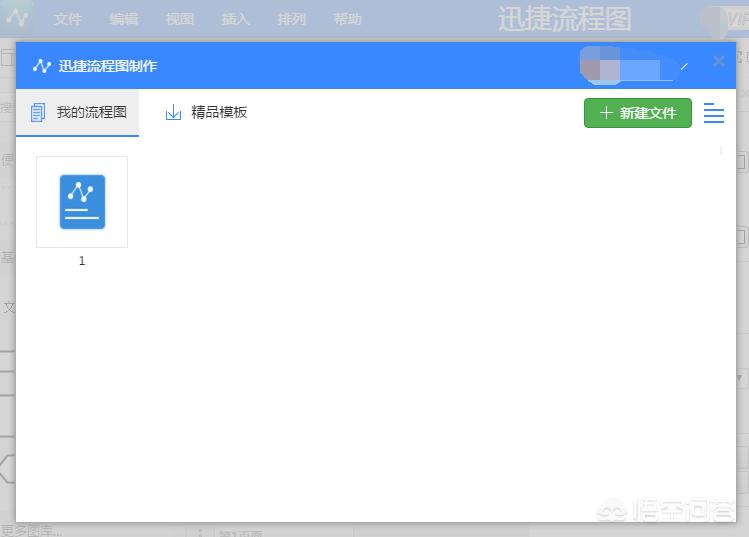Screen dimensions: 749x537
Task: Open the 文件 menu in background window
Action: (x=68, y=19)
